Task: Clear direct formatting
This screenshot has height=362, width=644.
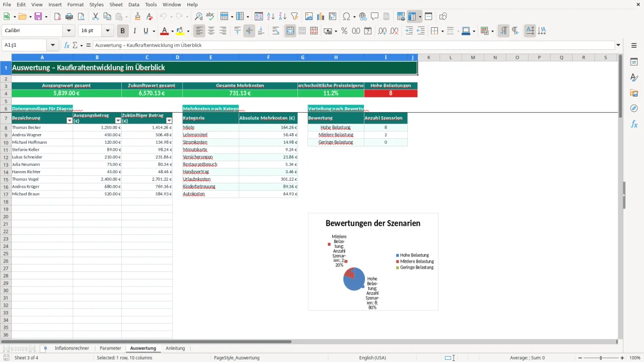Action: [x=149, y=17]
